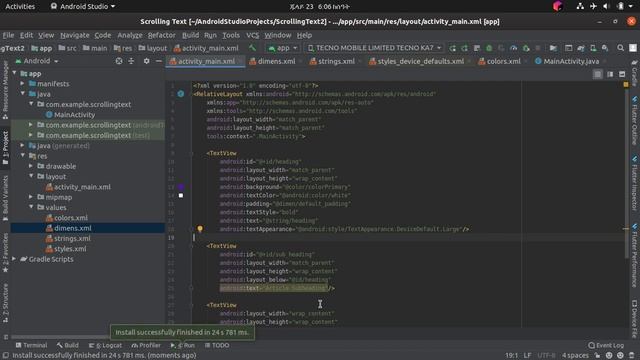The width and height of the screenshot is (640, 360).
Task: Click the gutter class icon beside RelativeLayout
Action: (x=180, y=94)
